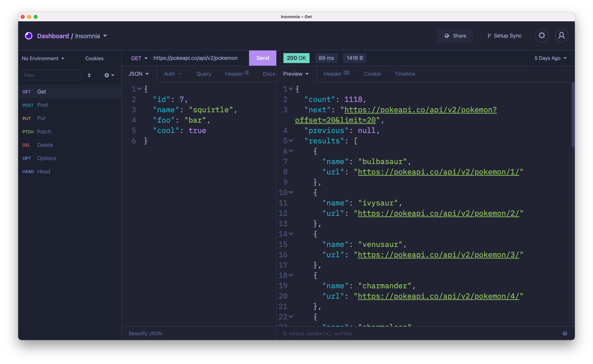Switch to the Docs tab

(269, 74)
